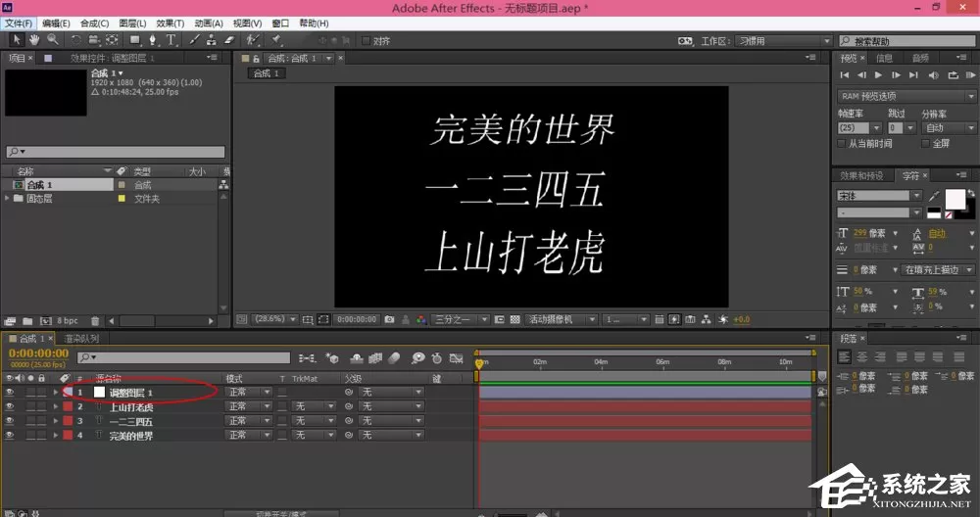This screenshot has height=517, width=980.
Task: Open the 合成(C) menu
Action: tap(94, 23)
